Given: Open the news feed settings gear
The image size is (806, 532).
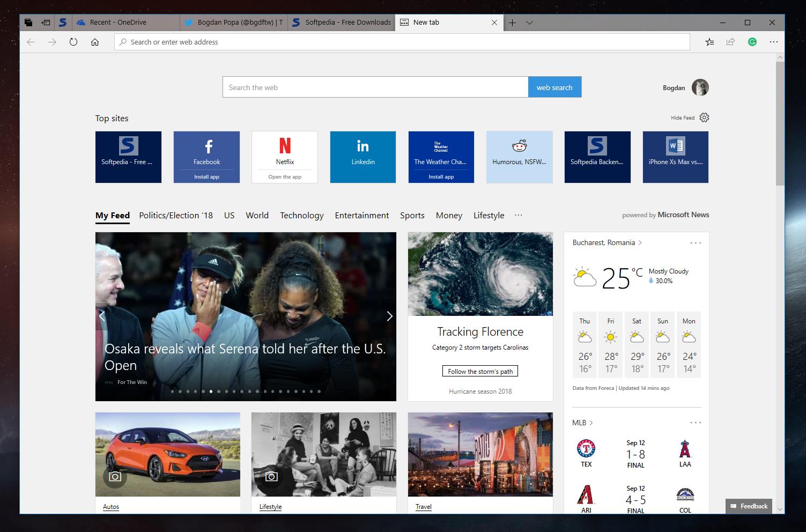Looking at the screenshot, I should (704, 117).
